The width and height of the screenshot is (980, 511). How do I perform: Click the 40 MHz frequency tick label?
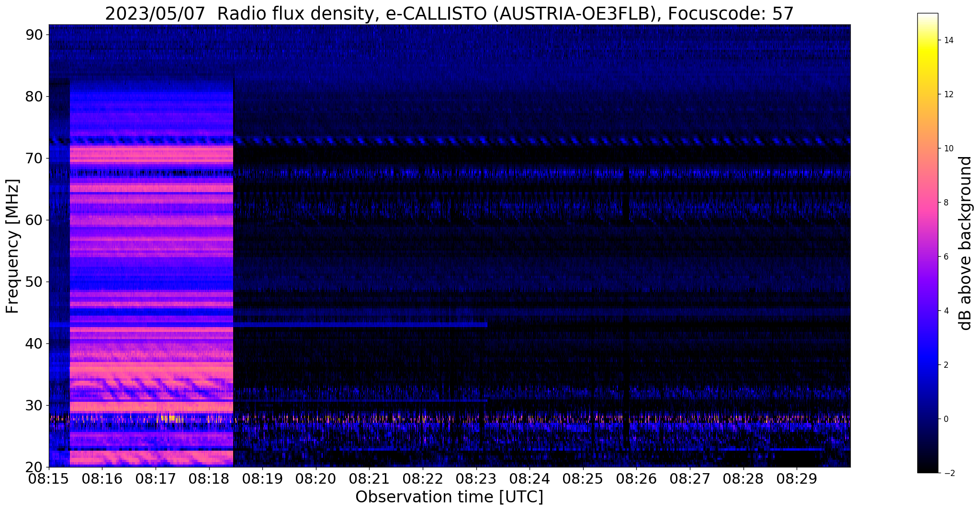(x=34, y=344)
